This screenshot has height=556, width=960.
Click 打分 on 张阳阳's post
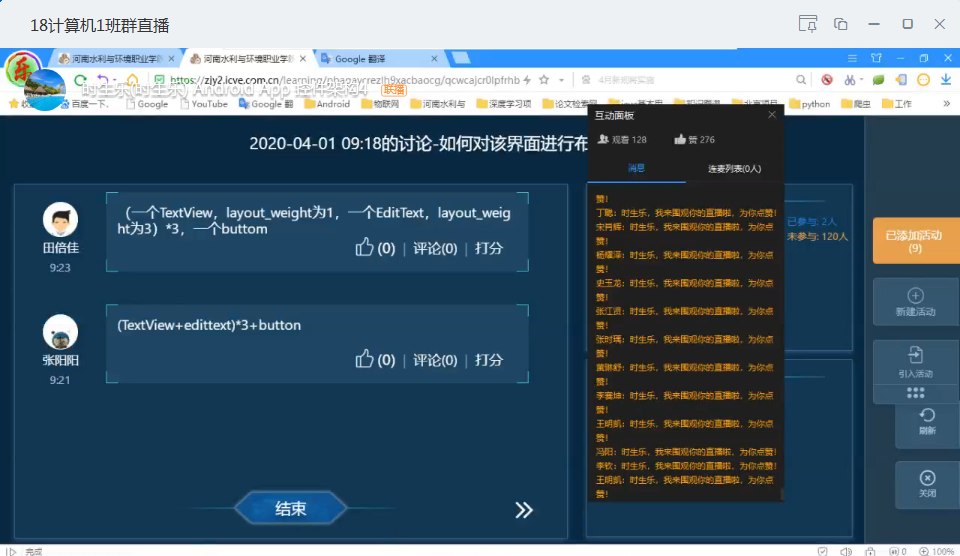(x=489, y=359)
